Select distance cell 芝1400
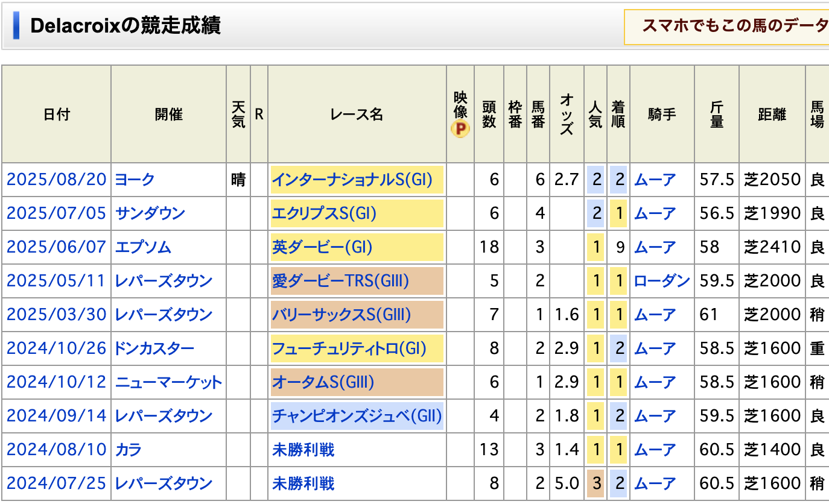 pyautogui.click(x=772, y=450)
